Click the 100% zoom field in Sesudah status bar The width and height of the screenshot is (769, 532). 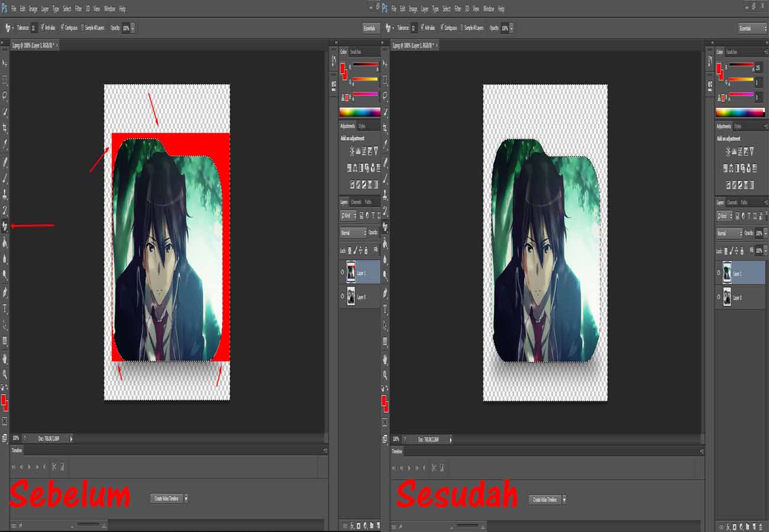coord(395,439)
